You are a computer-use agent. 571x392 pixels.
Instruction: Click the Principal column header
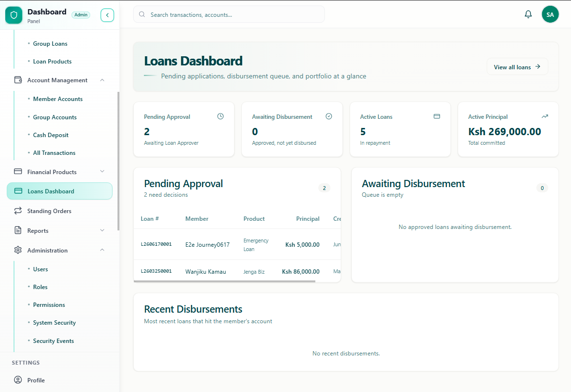tap(308, 218)
